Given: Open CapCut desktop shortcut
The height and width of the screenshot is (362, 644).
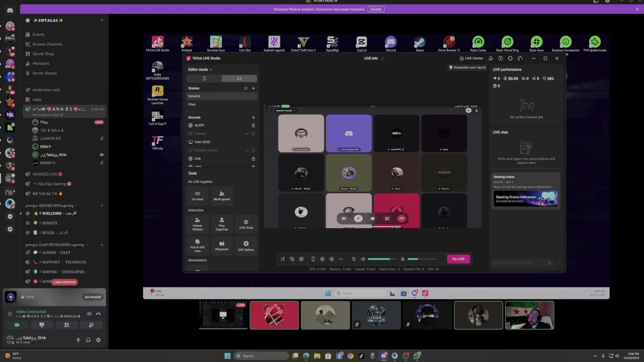Looking at the screenshot, I should 361,44.
